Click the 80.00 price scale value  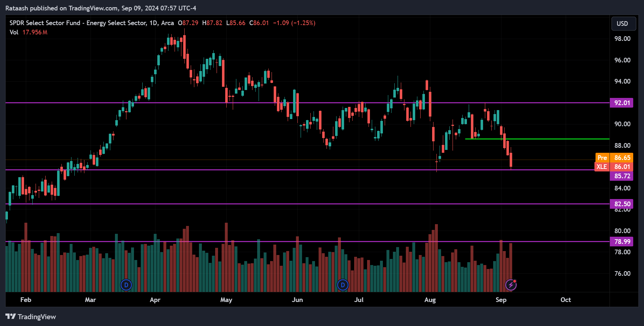(x=622, y=231)
